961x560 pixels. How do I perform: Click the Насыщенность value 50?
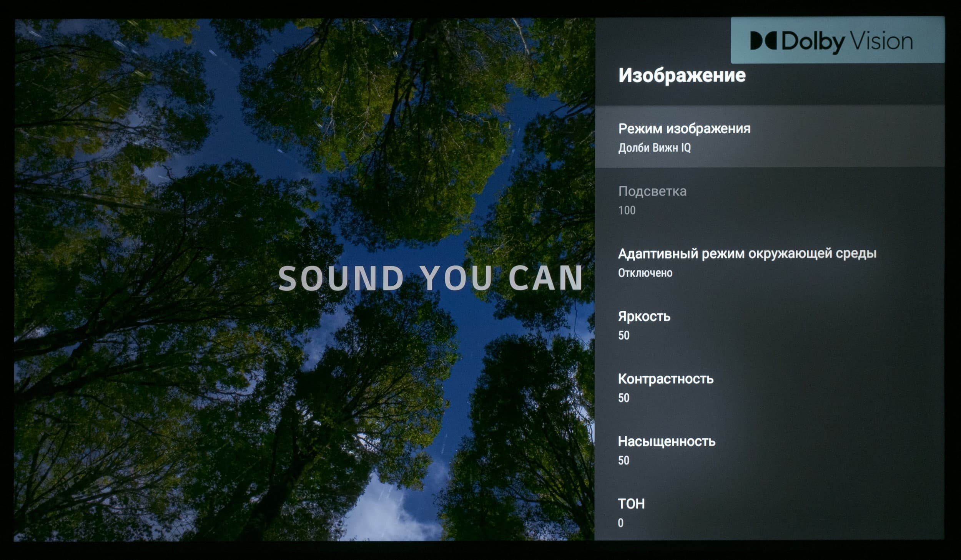click(623, 461)
